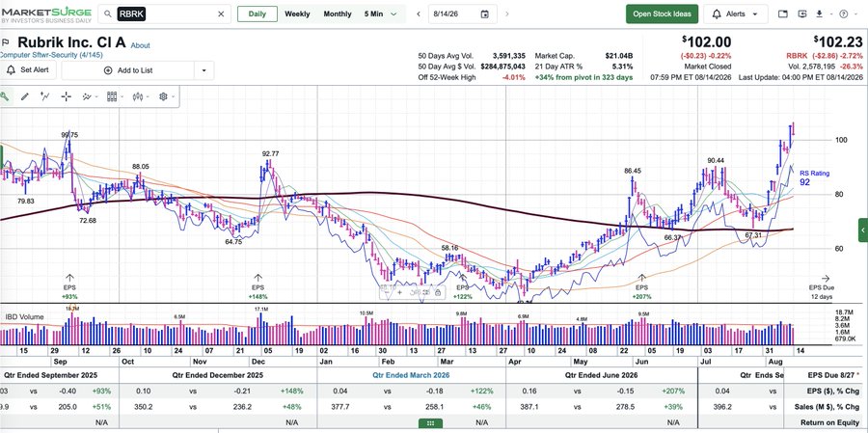Screen dimensions: 868x433
Task: Open the calendar date picker icon
Action: click(485, 14)
